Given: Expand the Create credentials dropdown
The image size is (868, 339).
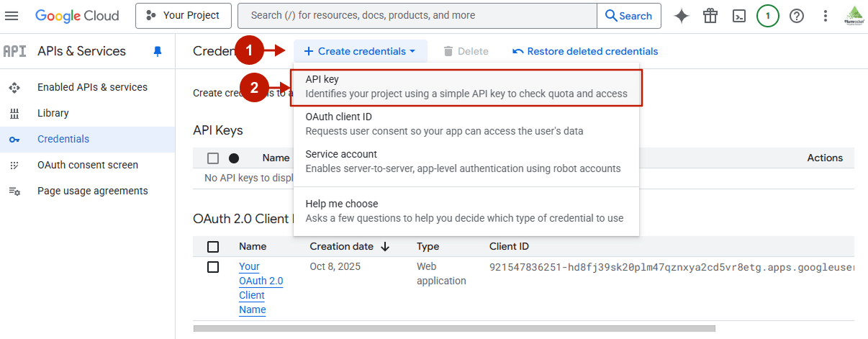Looking at the screenshot, I should pos(360,51).
